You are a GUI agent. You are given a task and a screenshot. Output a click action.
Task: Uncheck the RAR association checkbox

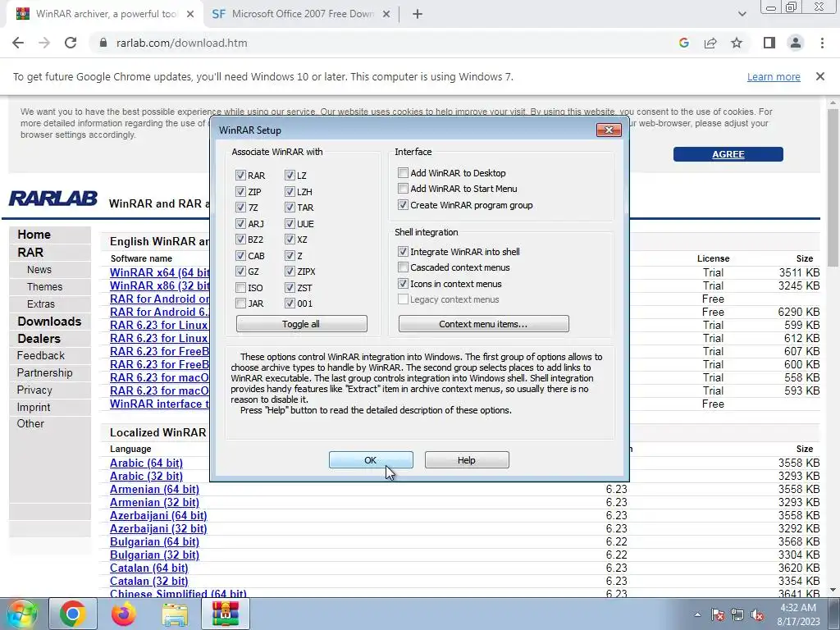240,176
